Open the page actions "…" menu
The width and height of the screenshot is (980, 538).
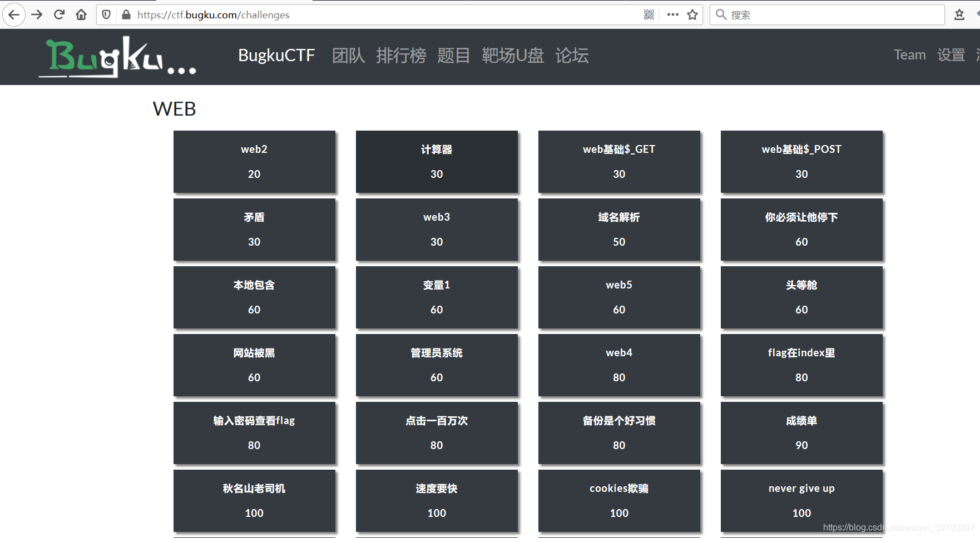coord(672,14)
